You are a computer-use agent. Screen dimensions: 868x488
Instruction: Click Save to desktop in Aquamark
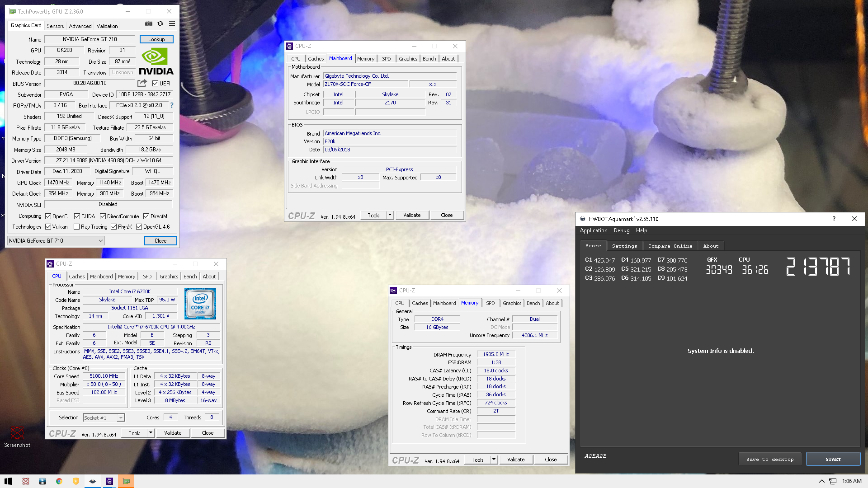tap(770, 459)
